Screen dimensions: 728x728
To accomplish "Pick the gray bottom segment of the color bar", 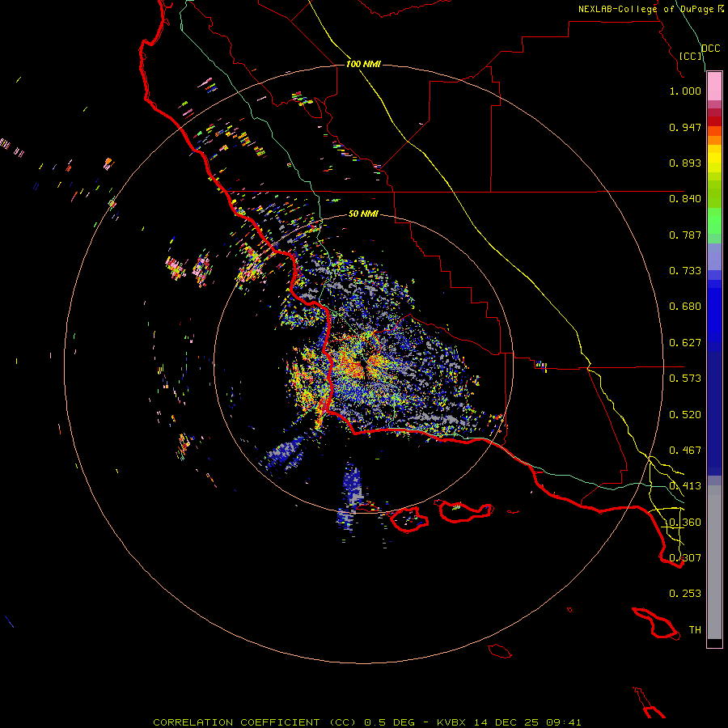I will 714,562.
